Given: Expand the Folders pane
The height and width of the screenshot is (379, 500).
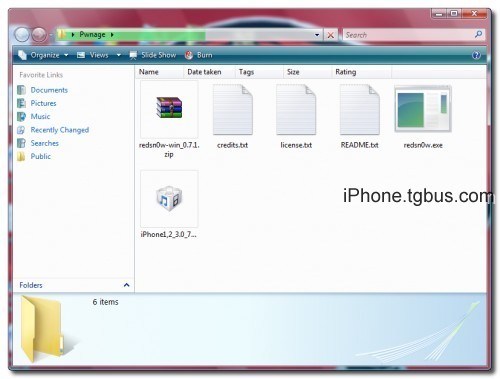Looking at the screenshot, I should point(127,285).
